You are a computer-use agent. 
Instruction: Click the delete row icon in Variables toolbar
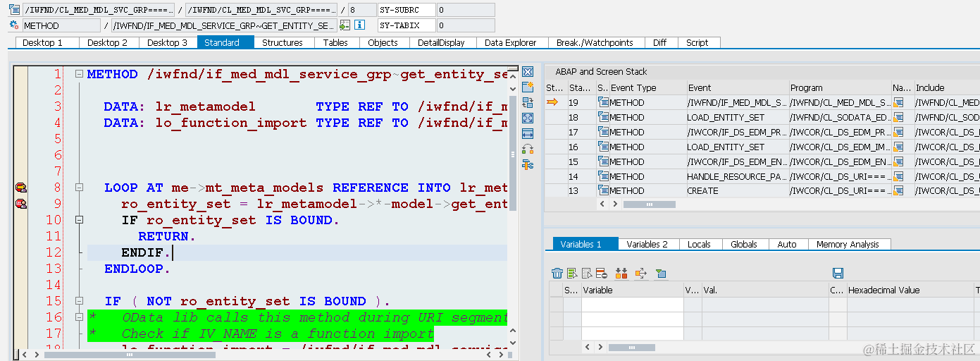(601, 274)
